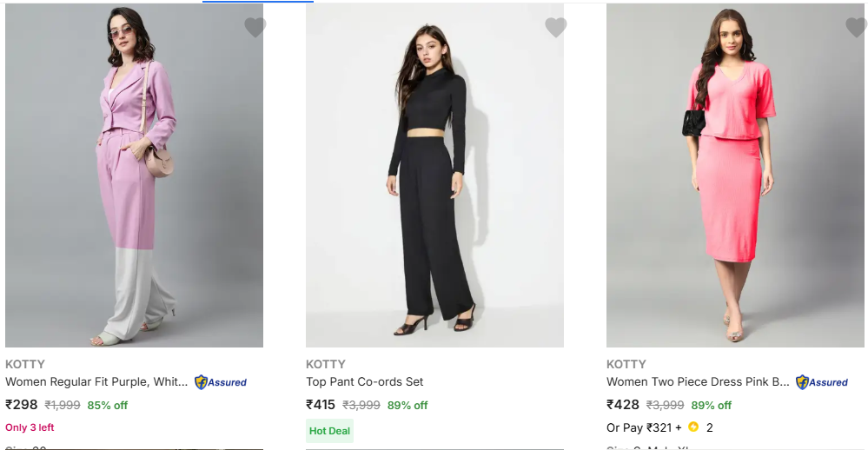Add the pink two piece dress to wishlist

856,28
